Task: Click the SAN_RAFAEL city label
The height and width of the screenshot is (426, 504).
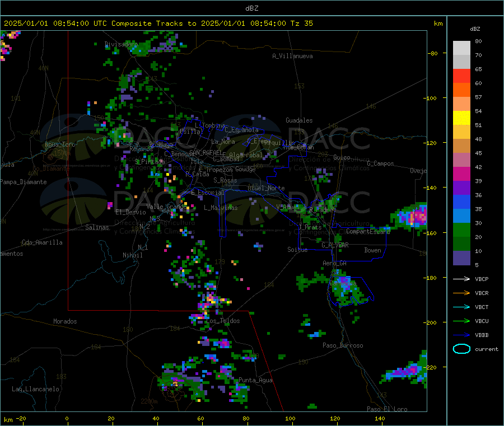Action: (206, 152)
